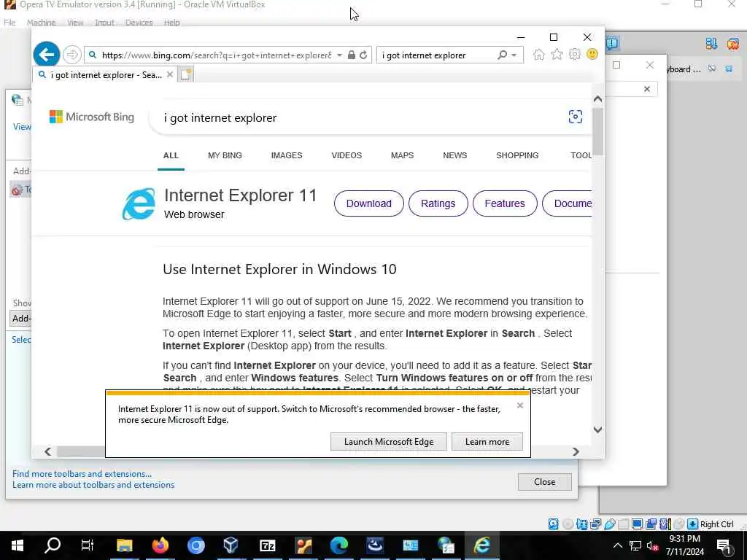The width and height of the screenshot is (747, 560).
Task: Click the vertical scrollbar up arrow
Action: [x=597, y=99]
